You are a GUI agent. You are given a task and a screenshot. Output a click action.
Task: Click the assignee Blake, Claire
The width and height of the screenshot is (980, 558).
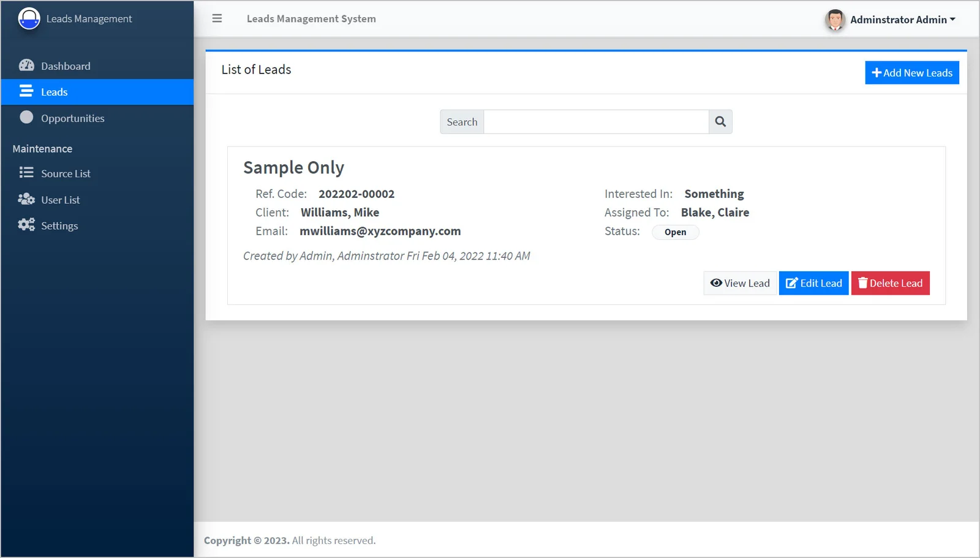pos(715,213)
